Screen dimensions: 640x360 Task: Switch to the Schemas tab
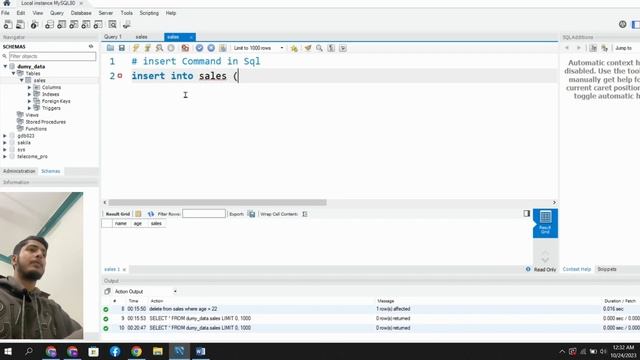click(51, 171)
